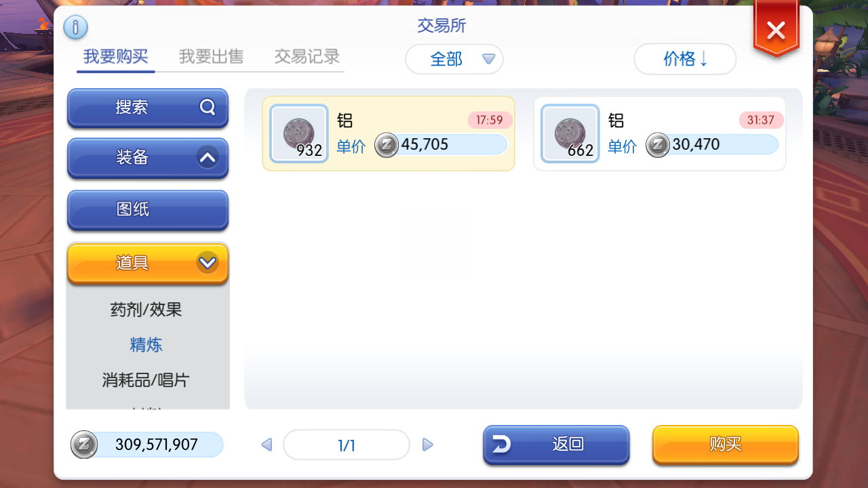Click the yellow 购买 button
The height and width of the screenshot is (488, 868).
pos(726,445)
